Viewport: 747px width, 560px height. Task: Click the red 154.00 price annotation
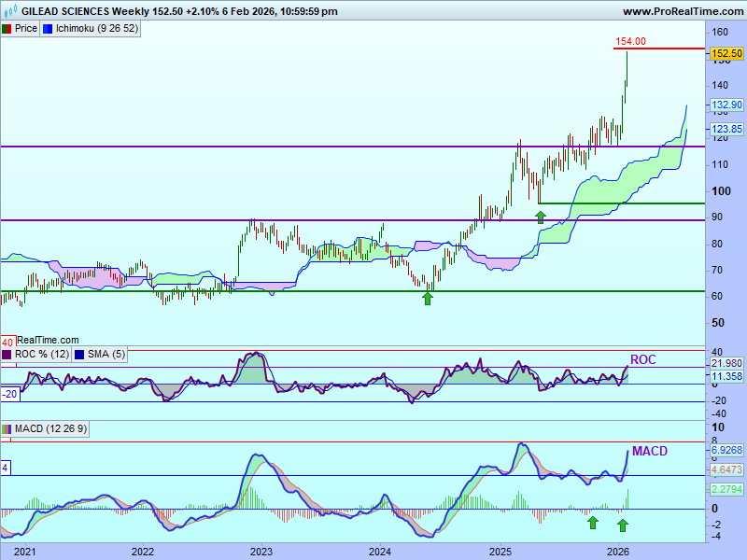click(x=630, y=41)
